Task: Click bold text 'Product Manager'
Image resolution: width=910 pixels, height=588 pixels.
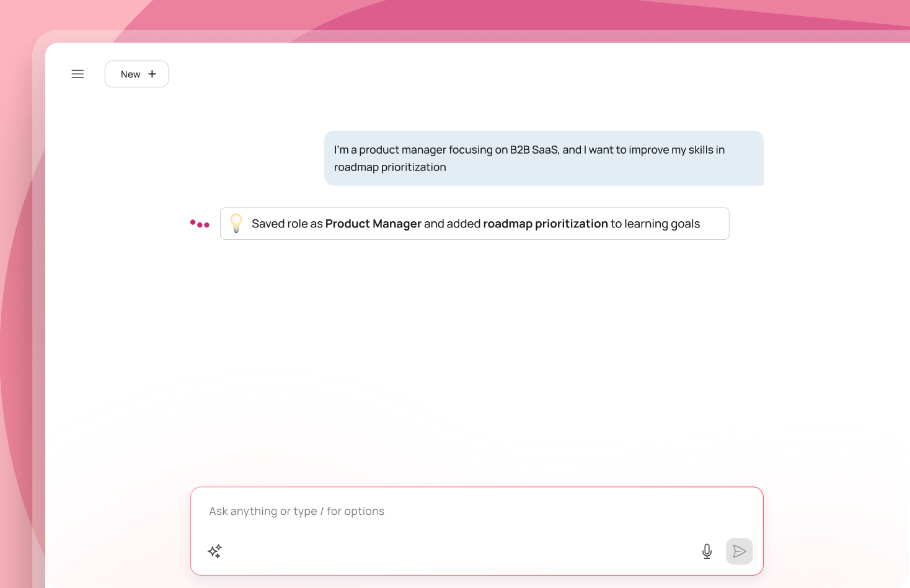Action: (x=373, y=224)
